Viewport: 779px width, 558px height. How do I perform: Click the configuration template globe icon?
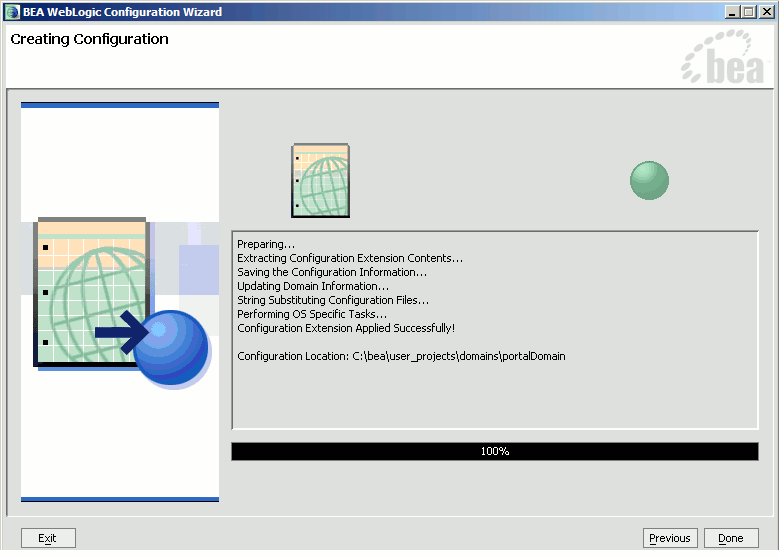click(x=320, y=180)
